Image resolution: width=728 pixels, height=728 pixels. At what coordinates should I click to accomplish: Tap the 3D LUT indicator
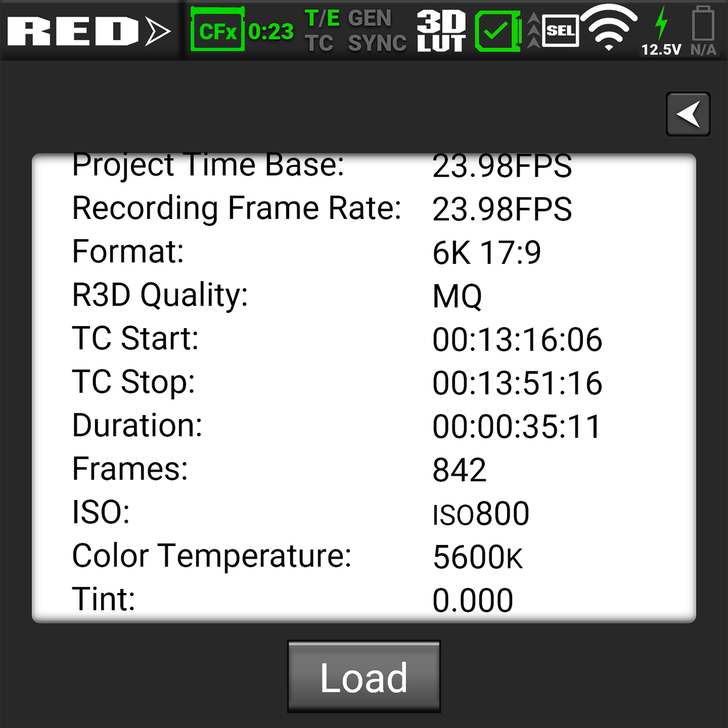pos(441,31)
